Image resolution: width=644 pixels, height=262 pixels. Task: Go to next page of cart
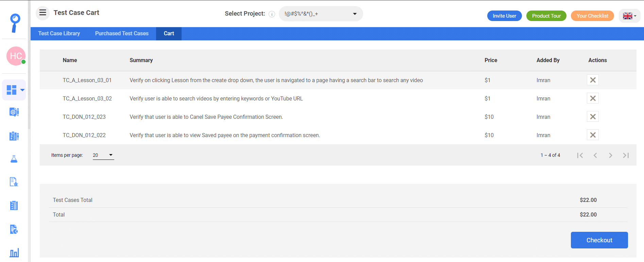(610, 155)
